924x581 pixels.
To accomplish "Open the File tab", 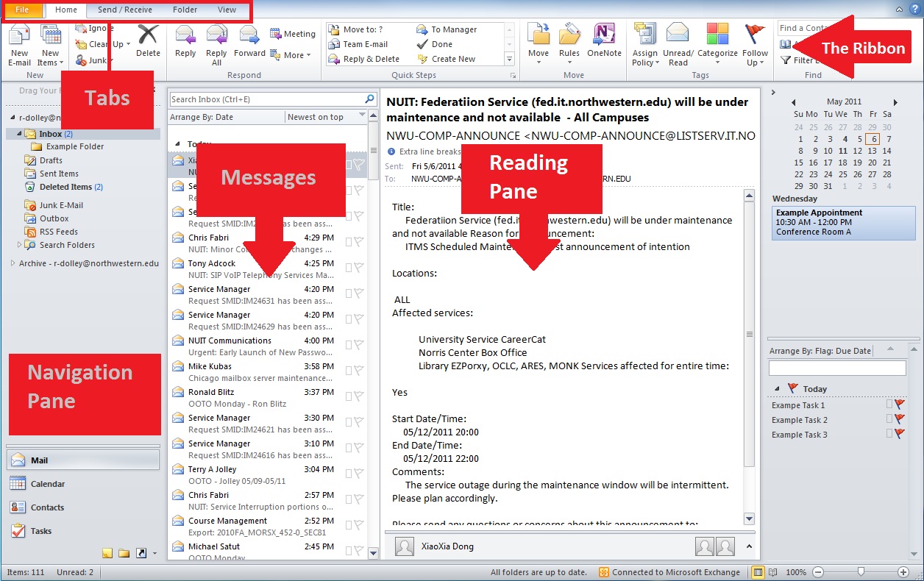I will click(x=21, y=10).
